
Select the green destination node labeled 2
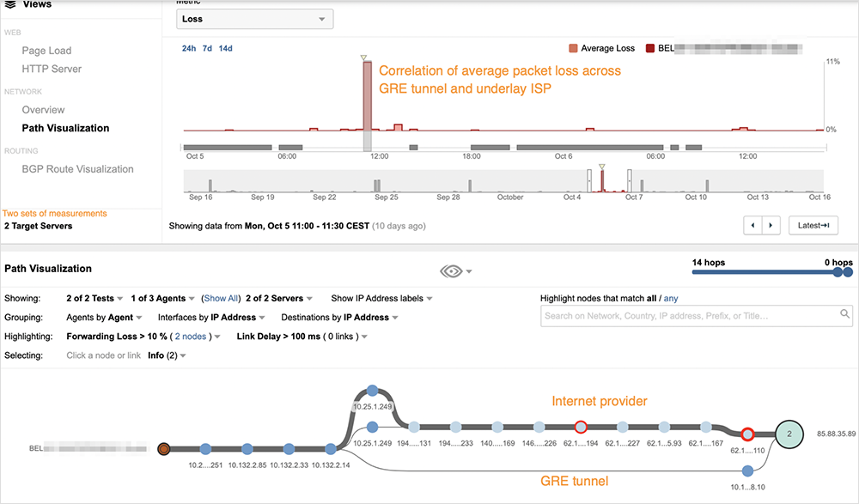tap(791, 435)
